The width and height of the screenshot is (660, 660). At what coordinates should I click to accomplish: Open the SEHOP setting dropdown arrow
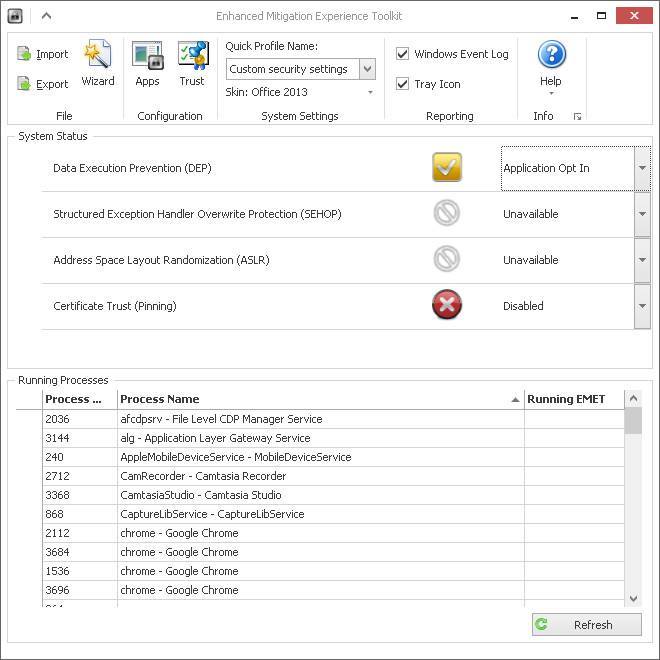(642, 214)
